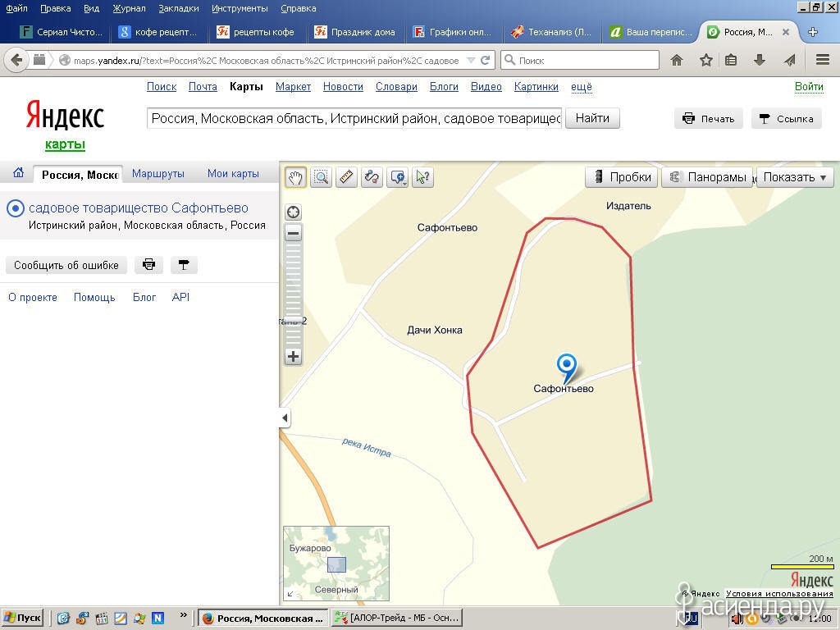Open the Справка menu

(x=299, y=8)
